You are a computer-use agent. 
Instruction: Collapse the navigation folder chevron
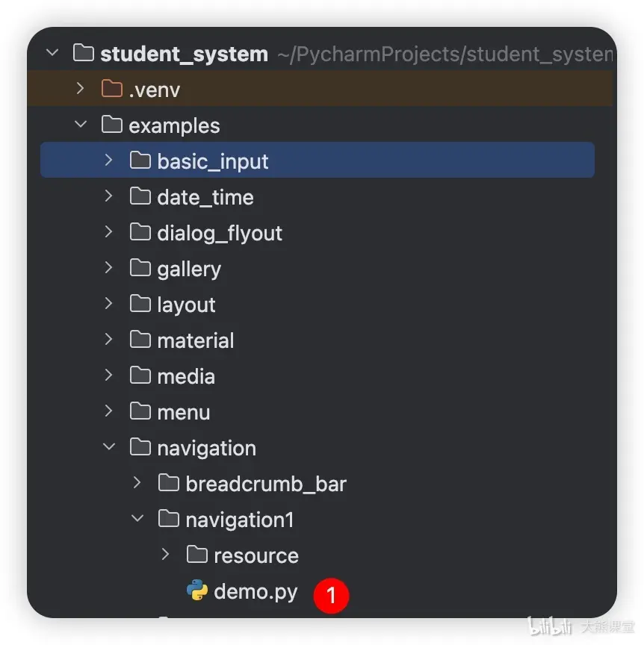109,446
